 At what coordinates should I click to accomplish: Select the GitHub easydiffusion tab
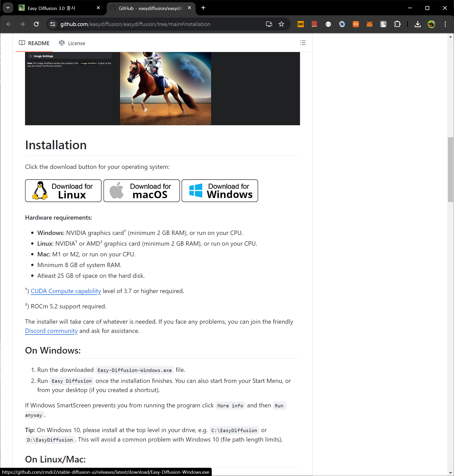click(x=151, y=8)
